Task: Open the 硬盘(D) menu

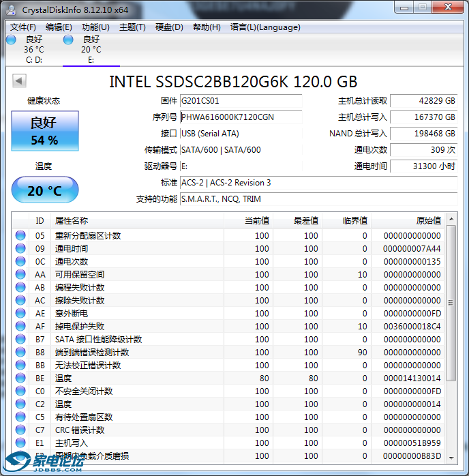Action: [x=169, y=27]
